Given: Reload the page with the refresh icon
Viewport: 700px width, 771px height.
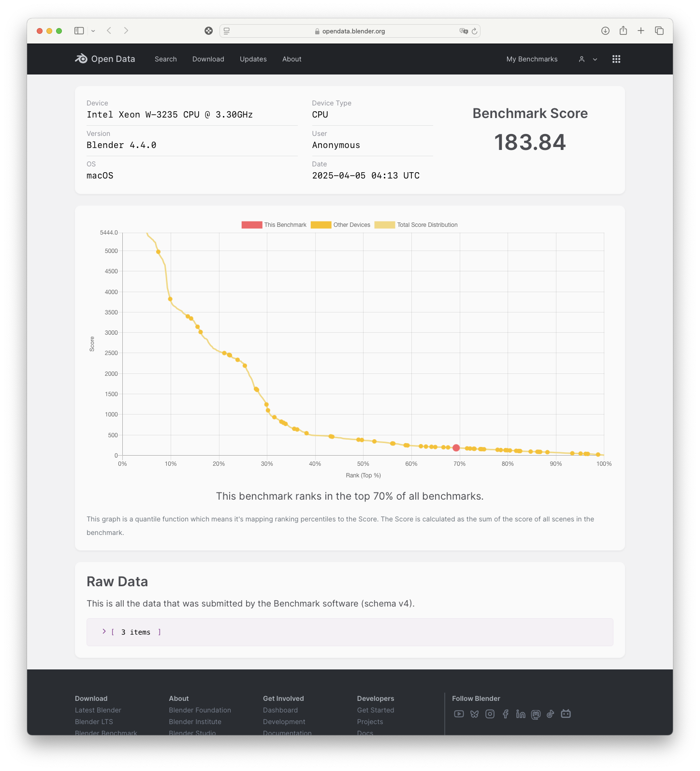Looking at the screenshot, I should tap(474, 31).
